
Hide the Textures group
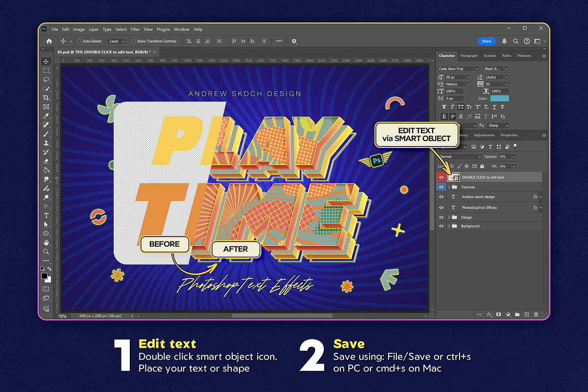pyautogui.click(x=441, y=187)
